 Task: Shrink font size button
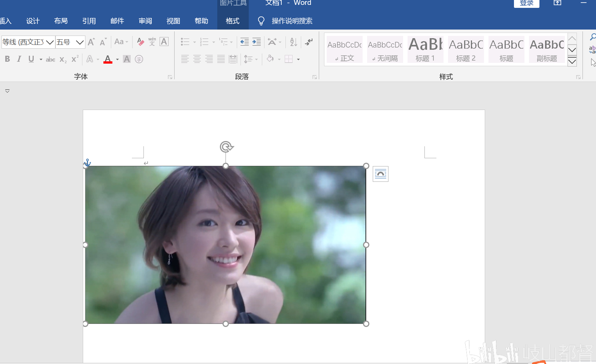(x=103, y=42)
